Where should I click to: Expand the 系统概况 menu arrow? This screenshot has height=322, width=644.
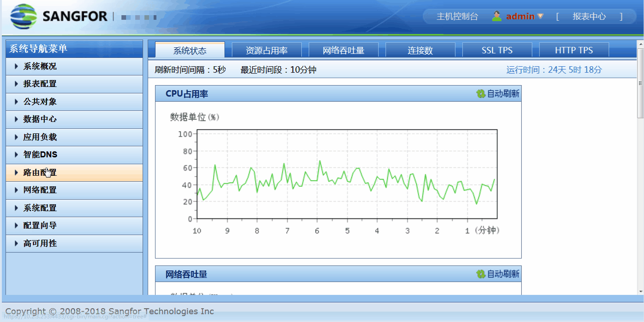(x=17, y=66)
